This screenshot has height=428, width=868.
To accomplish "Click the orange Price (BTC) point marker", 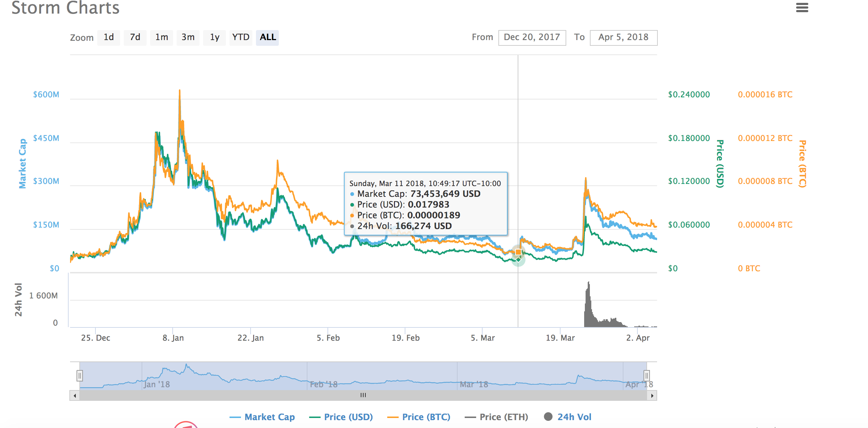I will [518, 252].
